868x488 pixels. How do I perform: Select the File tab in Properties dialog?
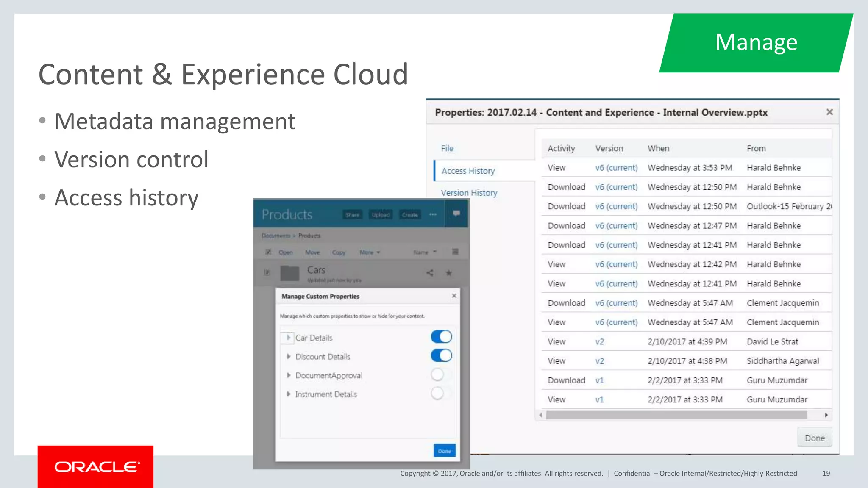point(447,148)
